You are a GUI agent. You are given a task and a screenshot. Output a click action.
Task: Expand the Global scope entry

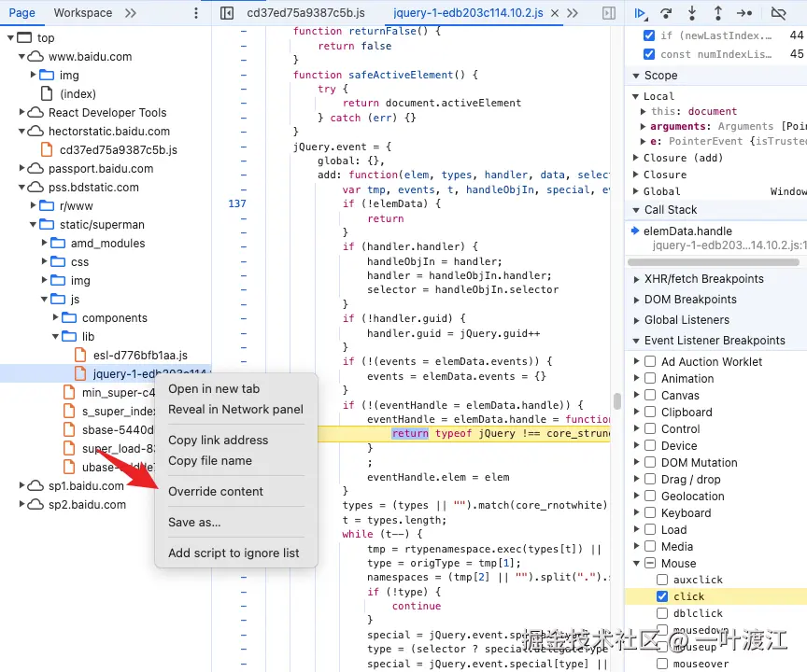click(x=636, y=191)
